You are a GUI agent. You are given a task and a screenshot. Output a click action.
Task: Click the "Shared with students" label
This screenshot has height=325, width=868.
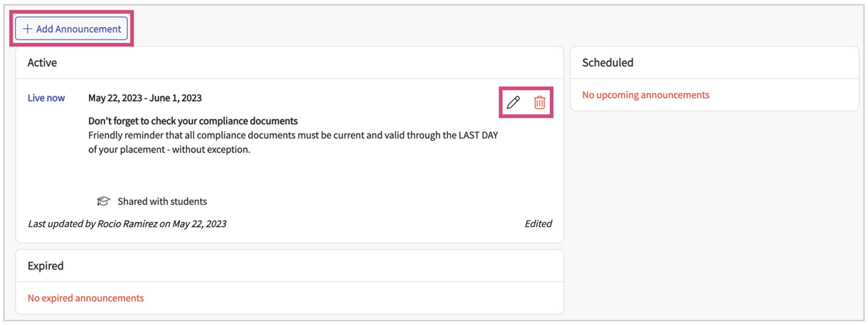(x=162, y=202)
